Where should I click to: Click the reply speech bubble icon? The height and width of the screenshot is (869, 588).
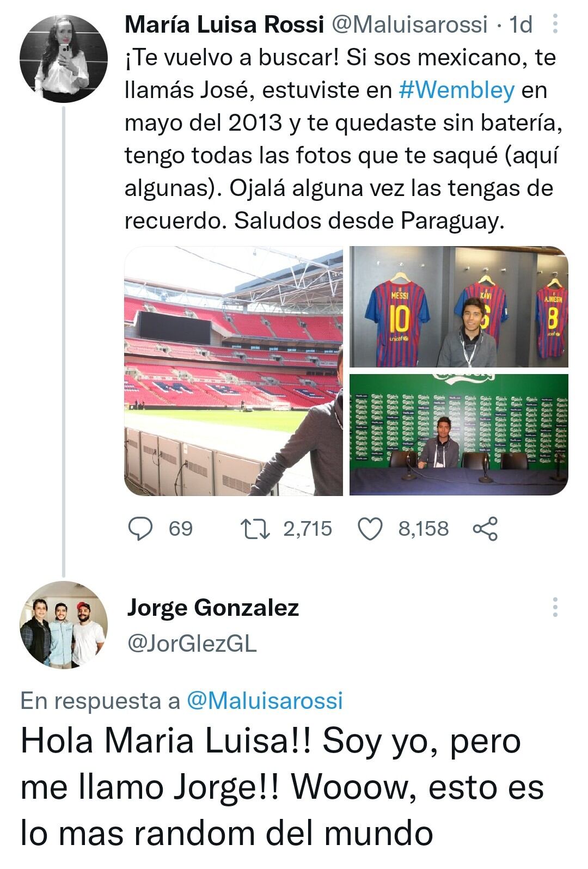click(x=140, y=529)
